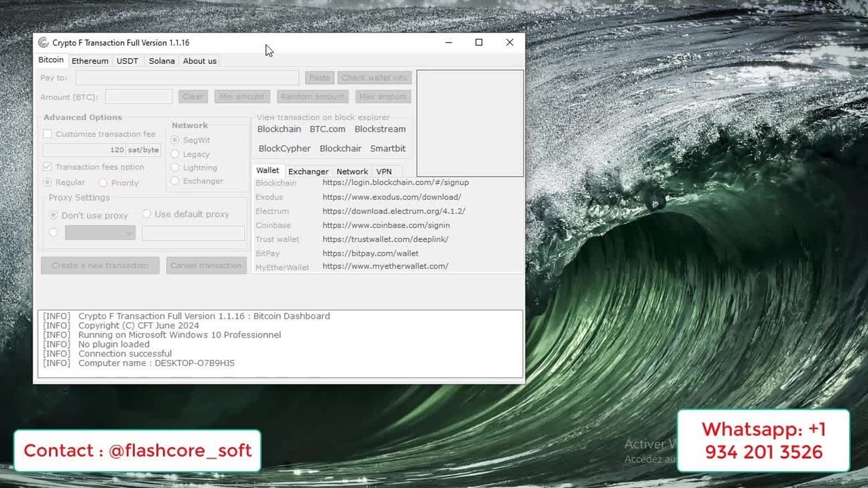The width and height of the screenshot is (868, 488).
Task: Toggle Transaction fees option checkbox
Action: (x=47, y=167)
